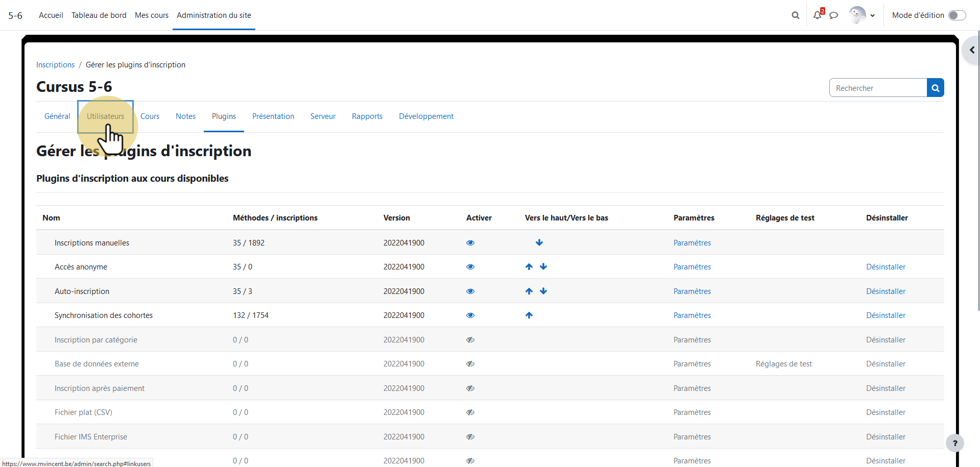Viewport: 980px width, 467px height.
Task: Enable Inscription après paiement plugin
Action: [x=470, y=388]
